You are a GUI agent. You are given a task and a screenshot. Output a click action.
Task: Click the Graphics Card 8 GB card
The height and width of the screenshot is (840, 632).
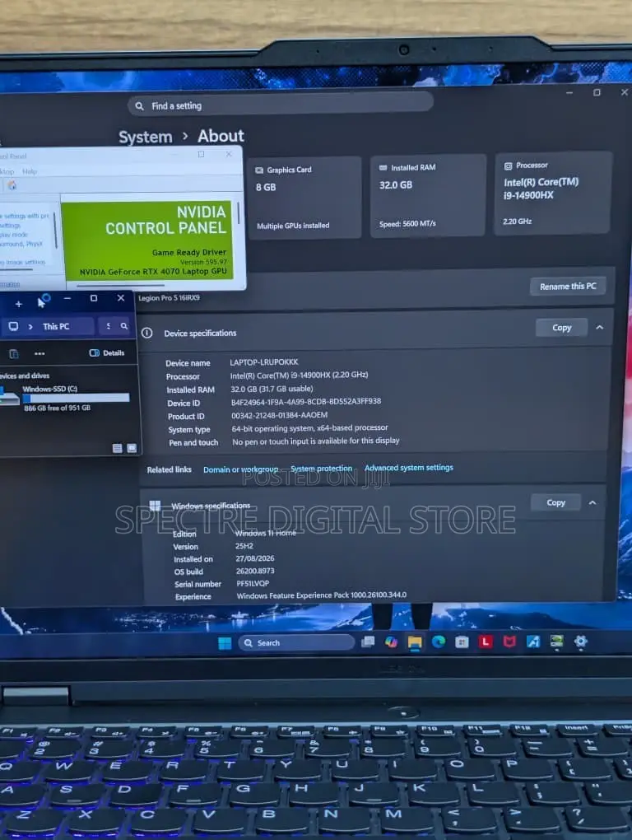point(304,197)
